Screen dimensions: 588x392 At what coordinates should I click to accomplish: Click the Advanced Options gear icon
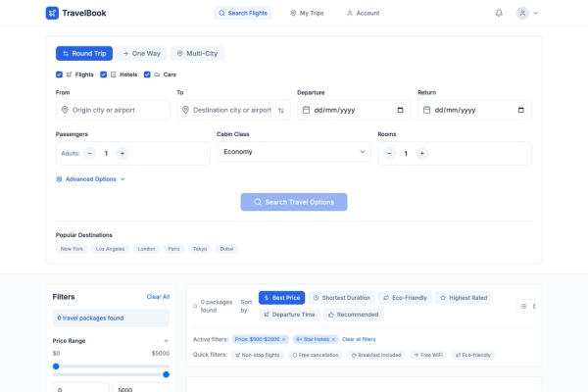tap(59, 179)
